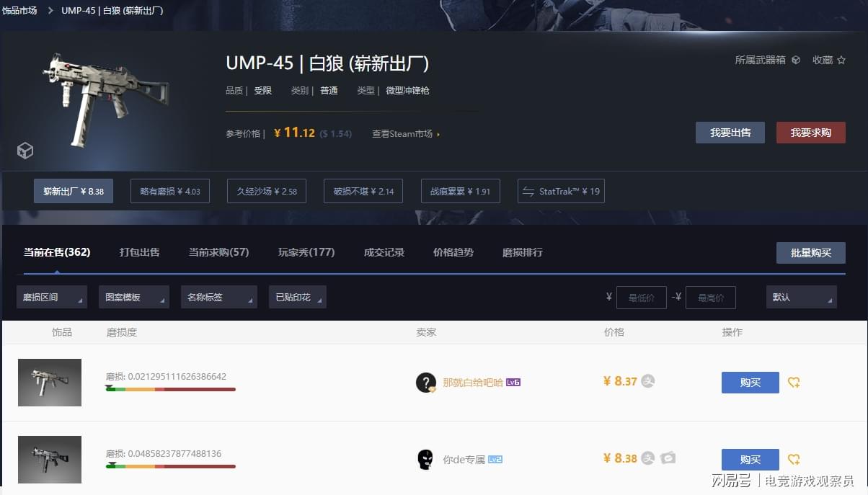Expand the 磨损区间 filter dropdown
Viewport: 868px width, 495px height.
click(52, 297)
